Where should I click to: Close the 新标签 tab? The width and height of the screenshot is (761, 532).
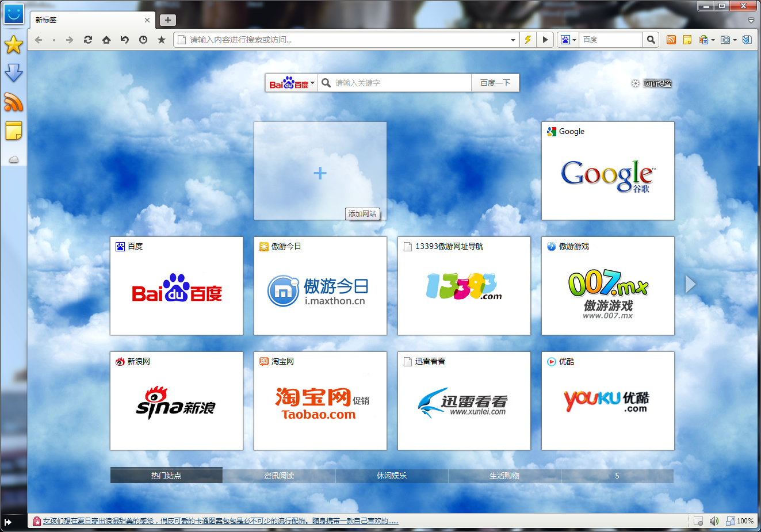click(147, 20)
